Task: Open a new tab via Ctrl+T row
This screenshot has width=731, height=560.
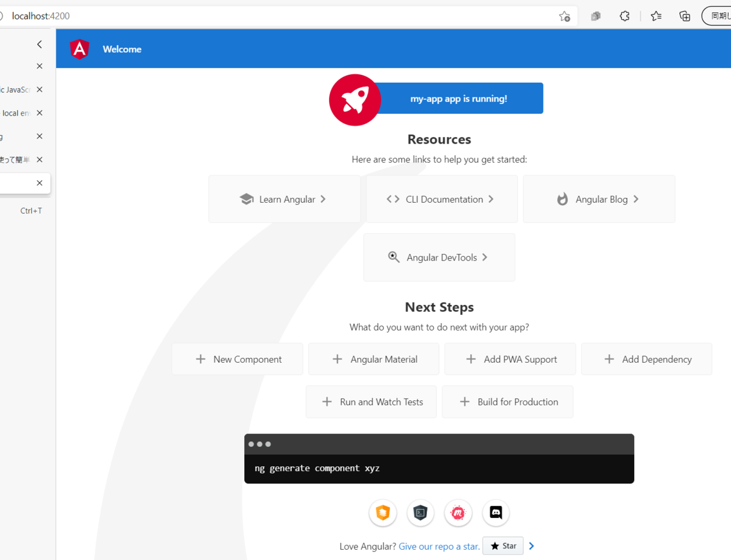Action: point(25,211)
